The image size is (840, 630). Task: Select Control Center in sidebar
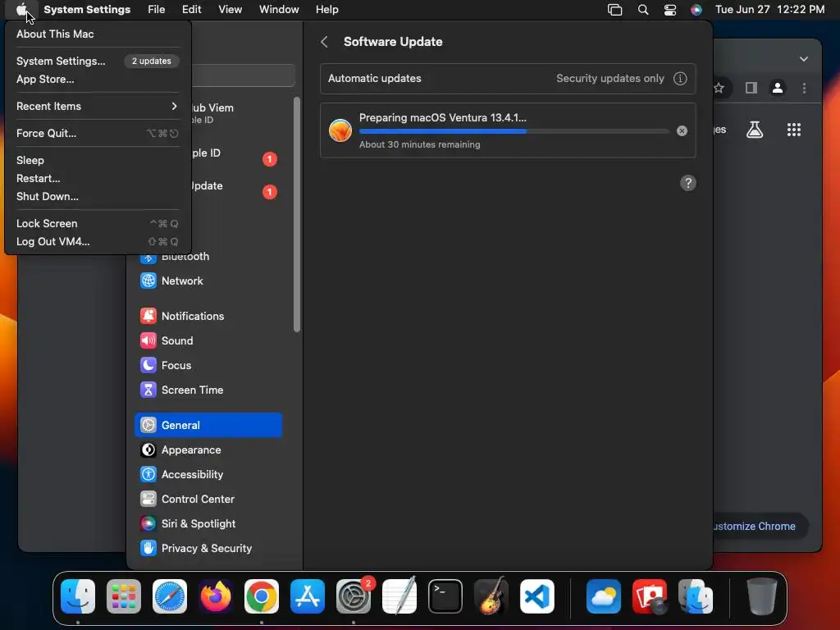tap(208, 500)
